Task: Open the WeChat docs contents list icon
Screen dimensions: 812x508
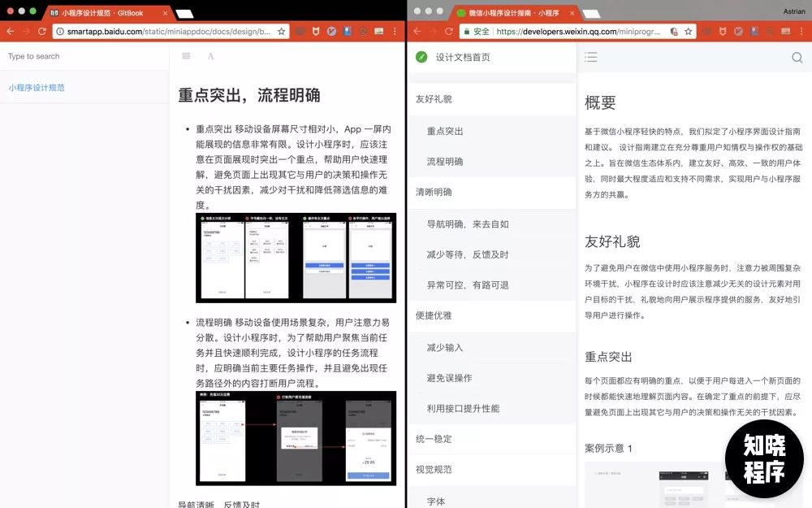Action: point(591,57)
